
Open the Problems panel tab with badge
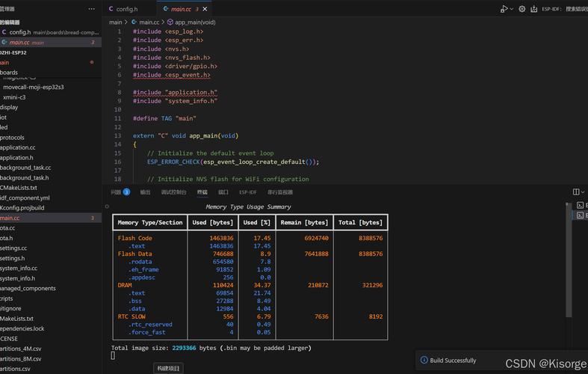tap(120, 192)
